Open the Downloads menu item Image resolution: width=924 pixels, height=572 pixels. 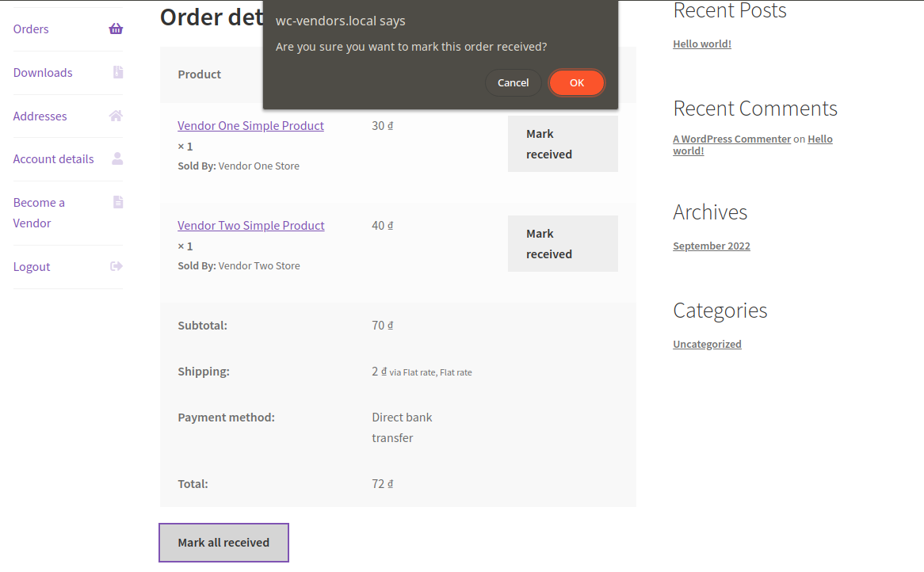pos(43,72)
